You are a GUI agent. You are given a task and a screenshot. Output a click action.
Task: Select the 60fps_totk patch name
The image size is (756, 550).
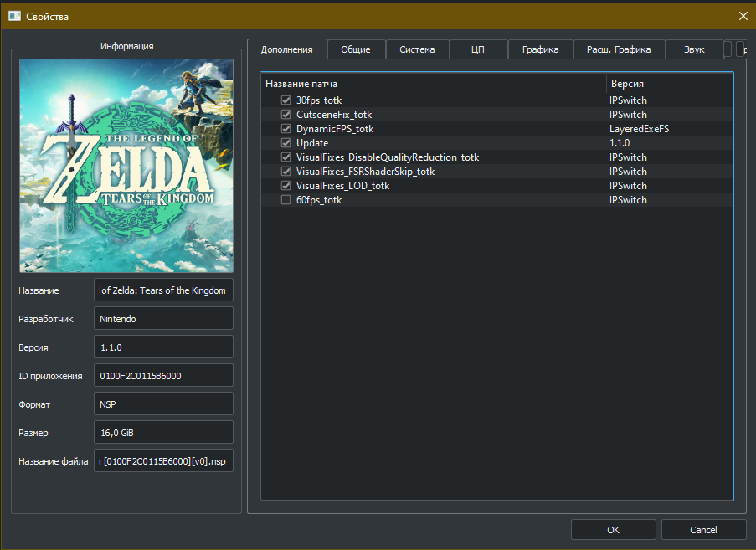pos(319,200)
